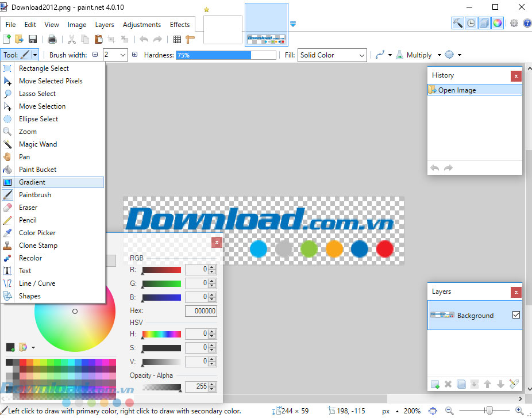Close the Layers panel
Viewport: 532px width, 418px height.
click(516, 292)
